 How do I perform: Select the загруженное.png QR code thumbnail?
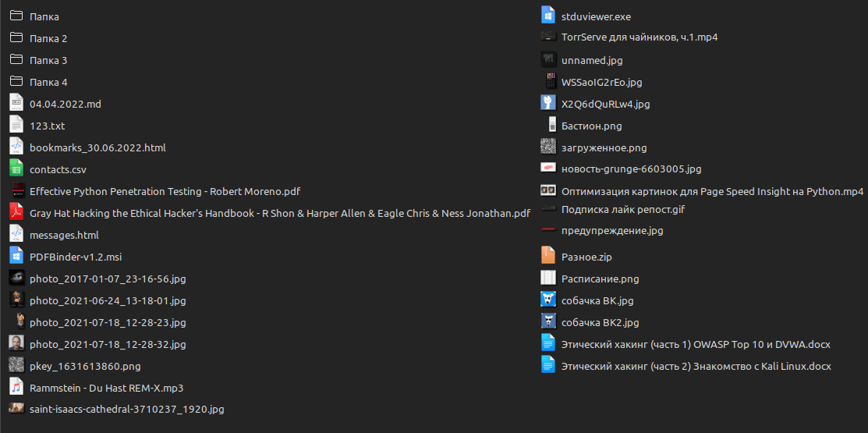547,147
